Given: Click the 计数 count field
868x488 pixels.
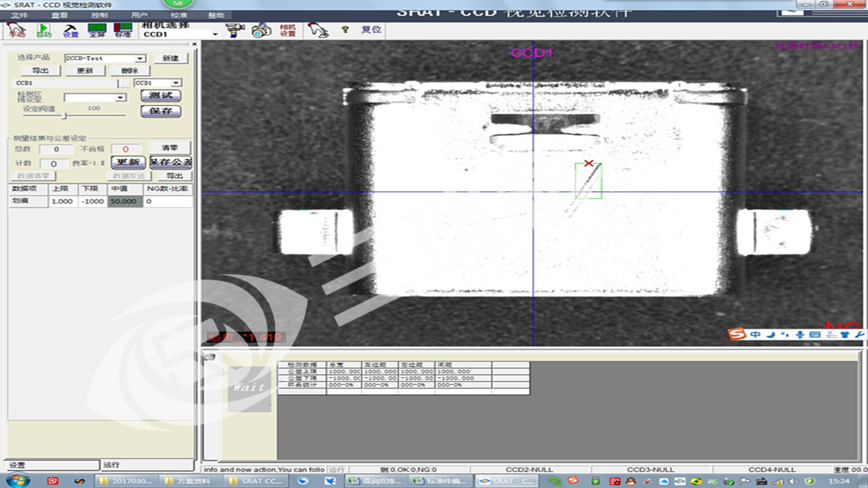Looking at the screenshot, I should coord(54,164).
